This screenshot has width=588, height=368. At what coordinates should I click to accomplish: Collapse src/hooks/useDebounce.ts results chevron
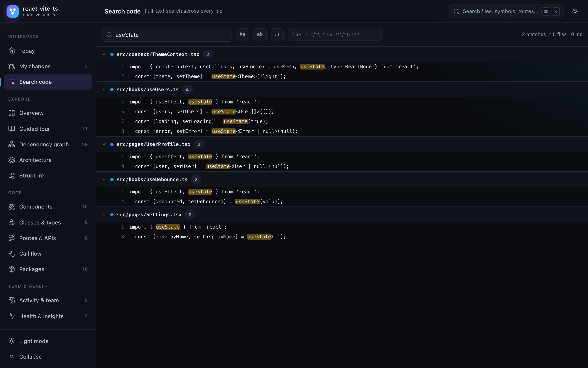point(104,179)
